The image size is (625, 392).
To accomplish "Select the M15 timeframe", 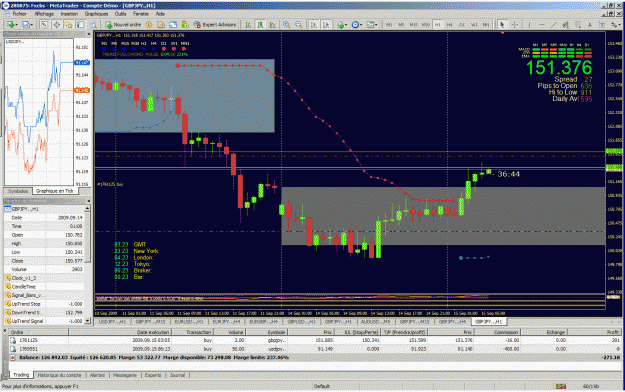I will click(413, 25).
